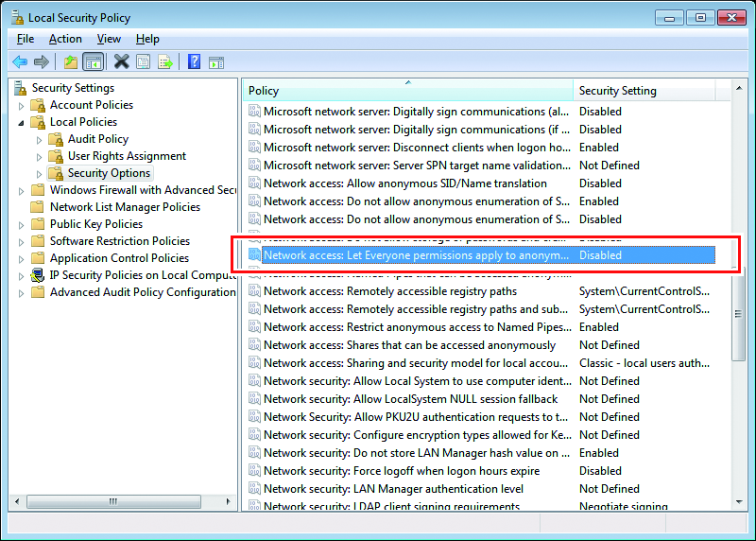Viewport: 756px width, 541px height.
Task: Click the Back arrow toolbar icon
Action: point(20,62)
